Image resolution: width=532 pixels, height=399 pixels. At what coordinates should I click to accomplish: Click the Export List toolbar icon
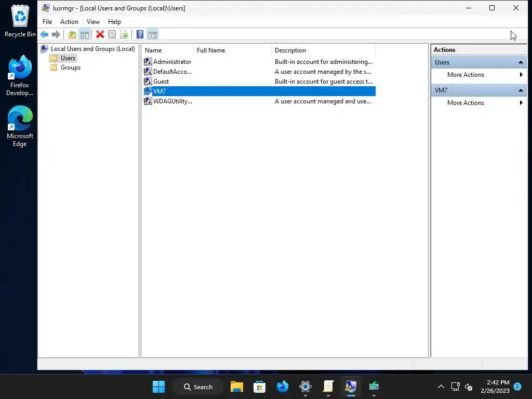tap(124, 34)
